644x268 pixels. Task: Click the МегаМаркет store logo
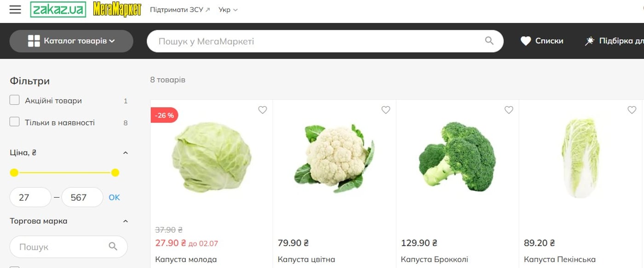117,10
